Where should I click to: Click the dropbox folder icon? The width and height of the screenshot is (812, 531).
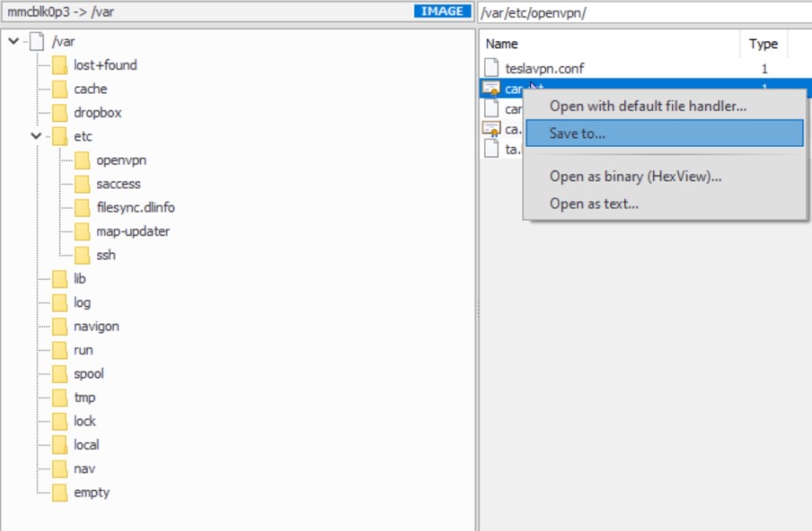[59, 113]
